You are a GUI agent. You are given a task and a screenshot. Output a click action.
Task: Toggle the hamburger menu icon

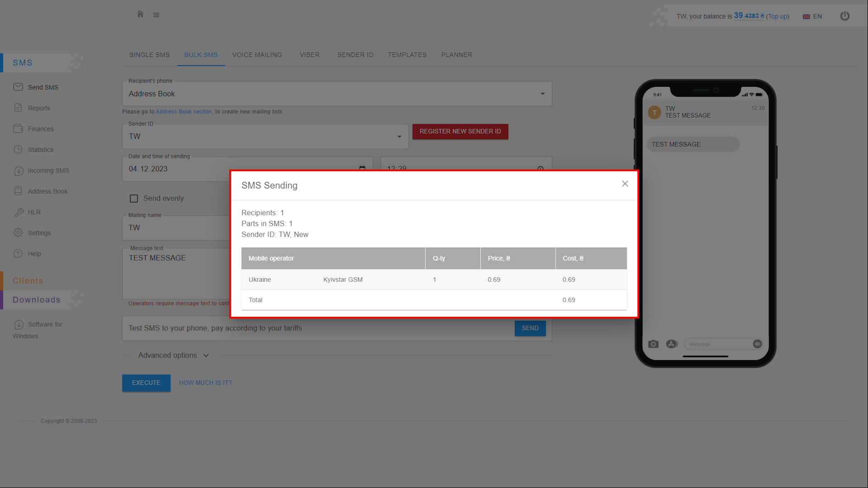[156, 15]
